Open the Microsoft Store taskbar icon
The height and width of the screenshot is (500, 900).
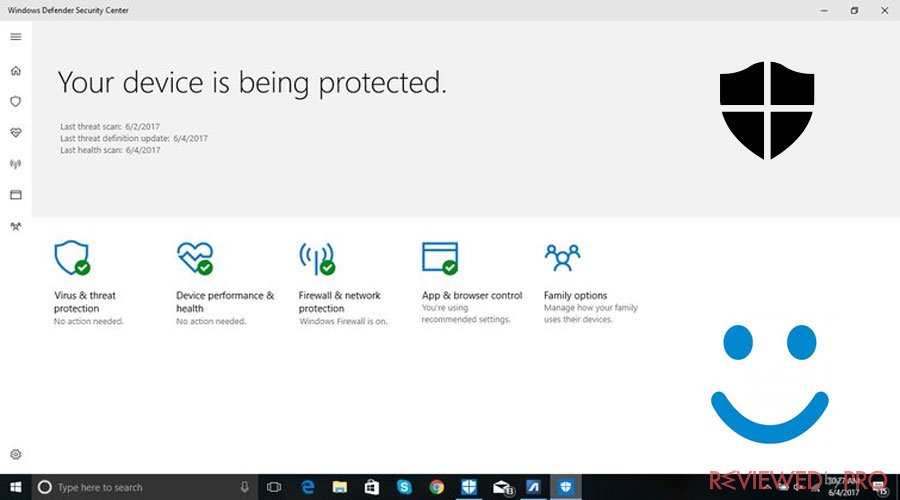pyautogui.click(x=372, y=487)
